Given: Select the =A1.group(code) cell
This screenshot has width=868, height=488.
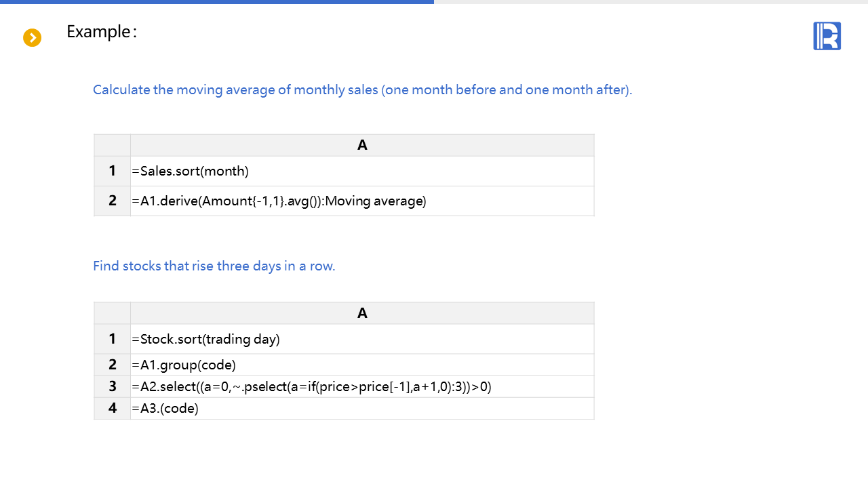Looking at the screenshot, I should [362, 365].
